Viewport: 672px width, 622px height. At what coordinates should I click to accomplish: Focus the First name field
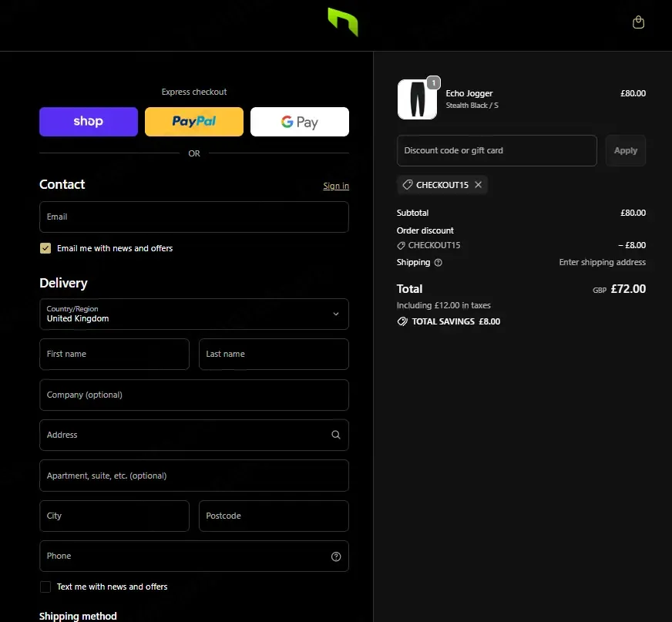[114, 354]
